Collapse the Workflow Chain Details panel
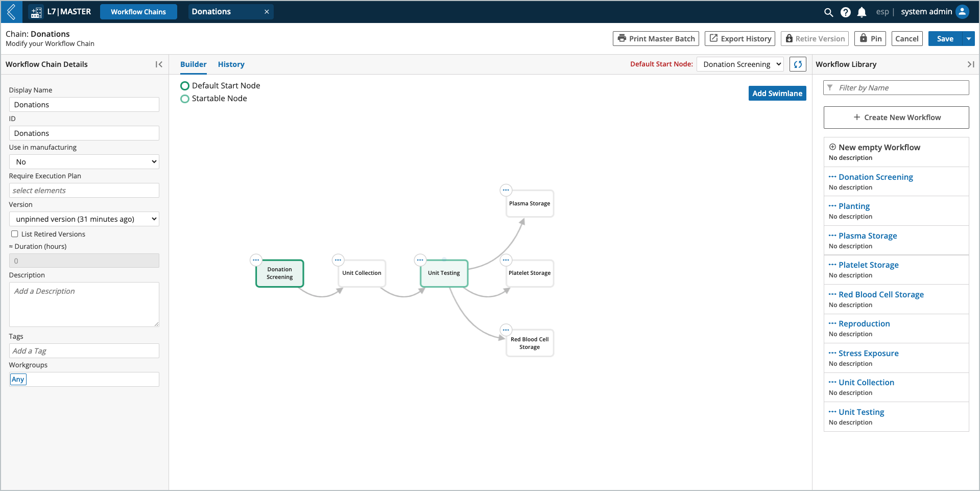The image size is (980, 491). (x=159, y=64)
